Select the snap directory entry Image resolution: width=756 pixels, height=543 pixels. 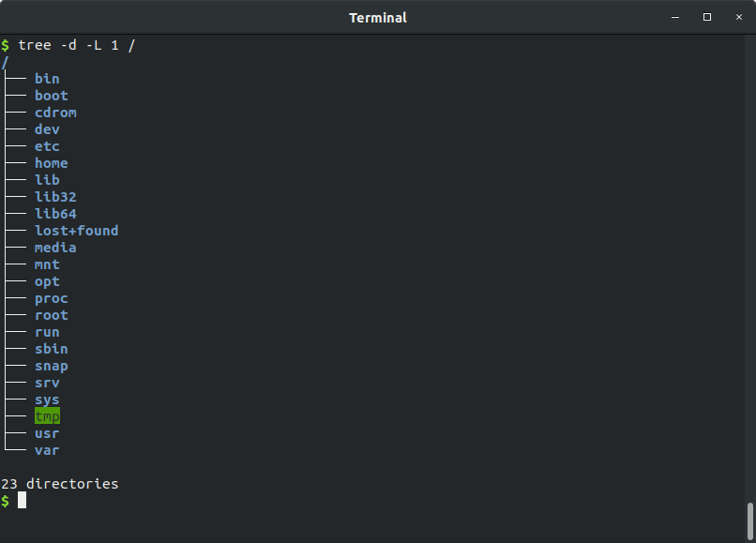tap(52, 366)
